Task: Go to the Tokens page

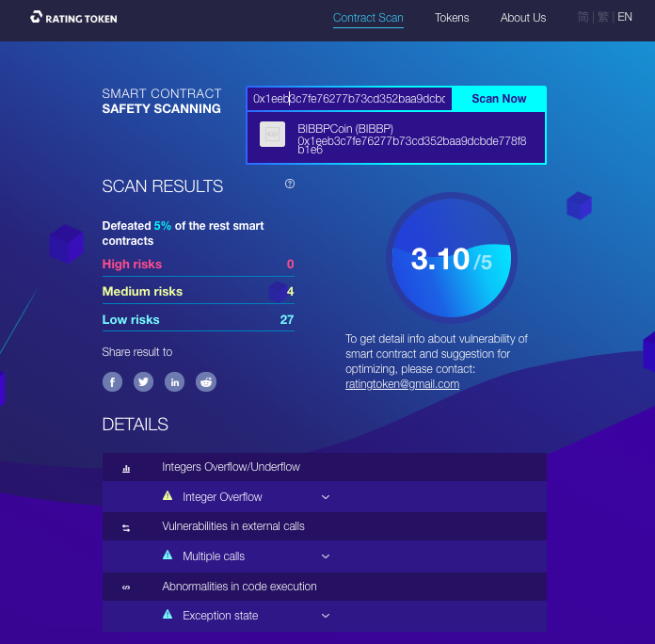Action: (x=452, y=18)
